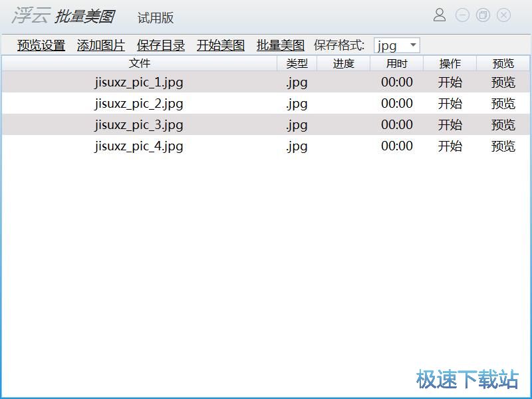Preview jisuxz_pic_3.jpg via 预览

[503, 125]
